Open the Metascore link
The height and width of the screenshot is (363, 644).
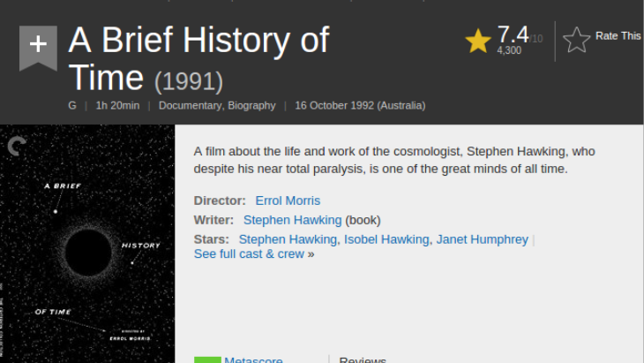(253, 359)
